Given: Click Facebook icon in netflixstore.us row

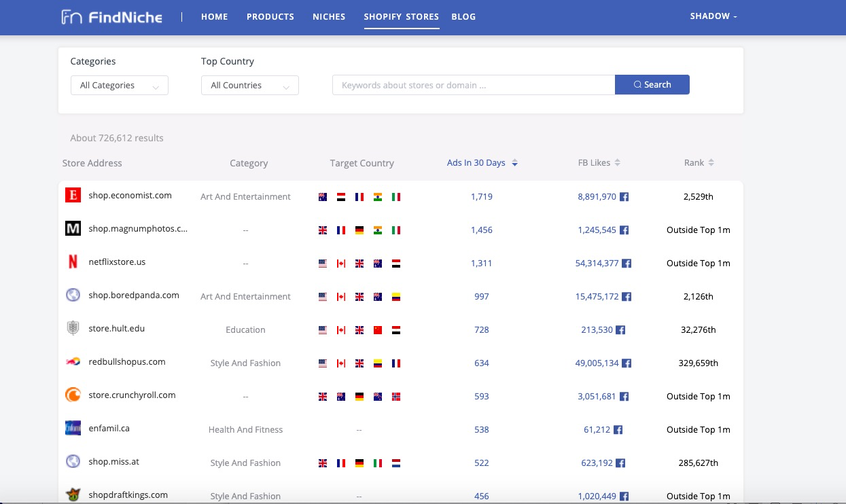Looking at the screenshot, I should 627,264.
